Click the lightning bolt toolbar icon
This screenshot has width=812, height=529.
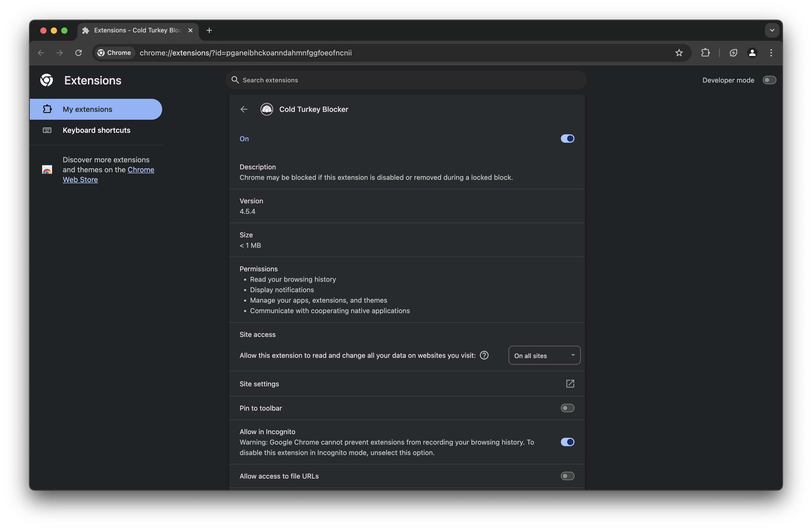[x=733, y=53]
